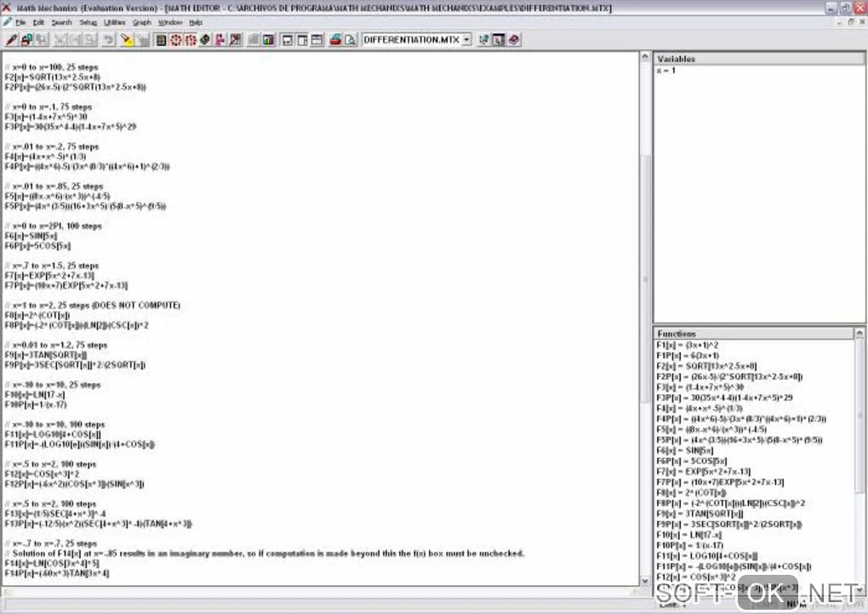Click the purple book icon ending the toolbar
This screenshot has width=868, height=614.
point(514,40)
